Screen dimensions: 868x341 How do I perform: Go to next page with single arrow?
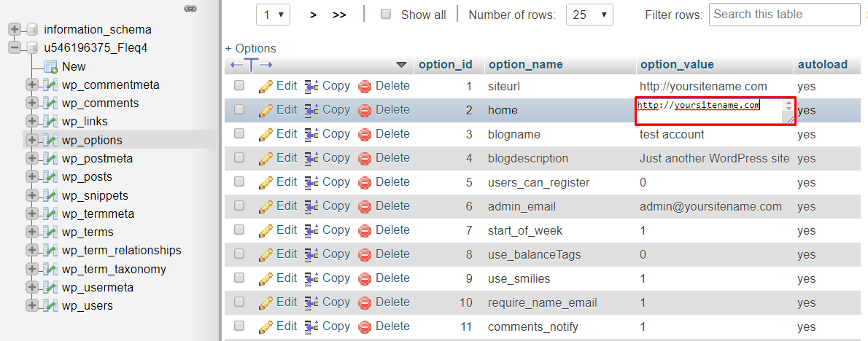[313, 15]
